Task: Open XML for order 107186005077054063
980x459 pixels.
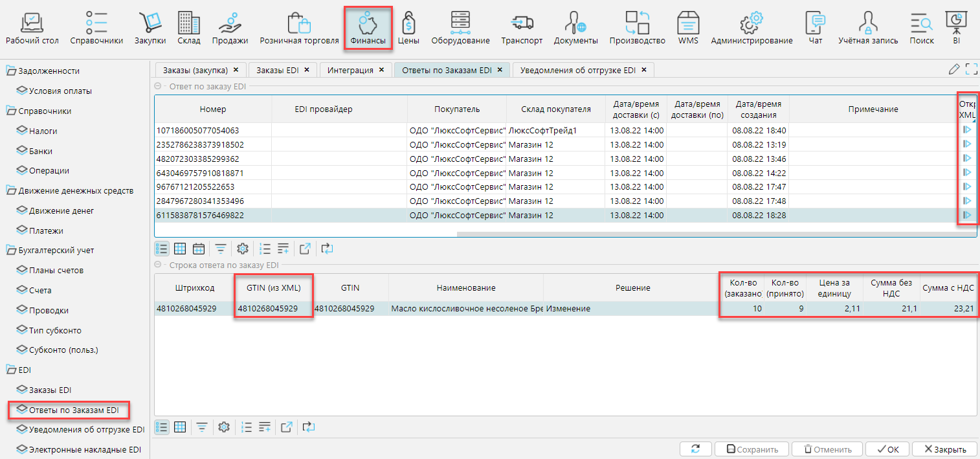Action: (967, 130)
